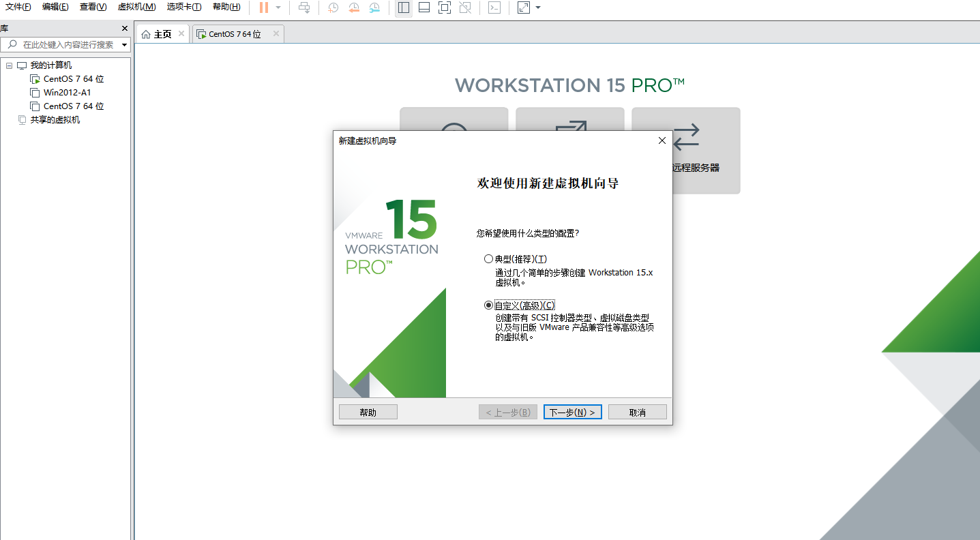Open the 查看(V) menu
The width and height of the screenshot is (980, 540).
point(93,7)
